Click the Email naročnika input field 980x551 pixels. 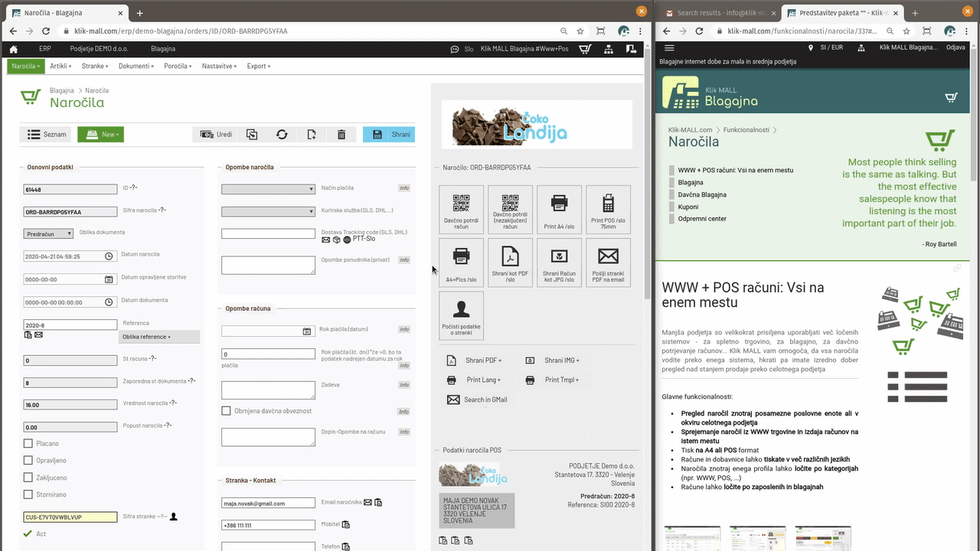coord(268,504)
